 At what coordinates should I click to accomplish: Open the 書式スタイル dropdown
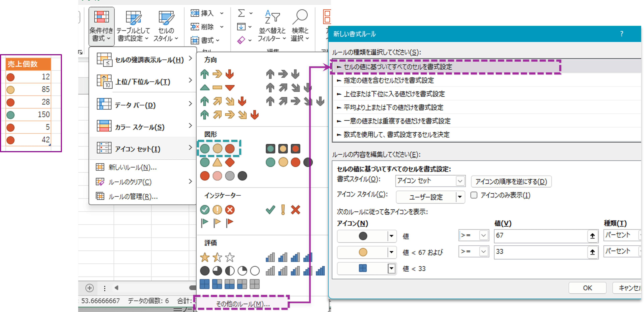(460, 181)
